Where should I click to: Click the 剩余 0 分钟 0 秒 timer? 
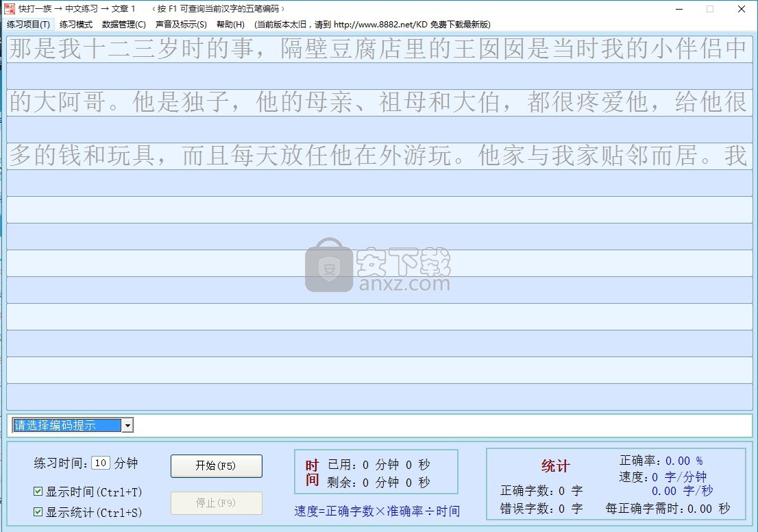pyautogui.click(x=378, y=483)
